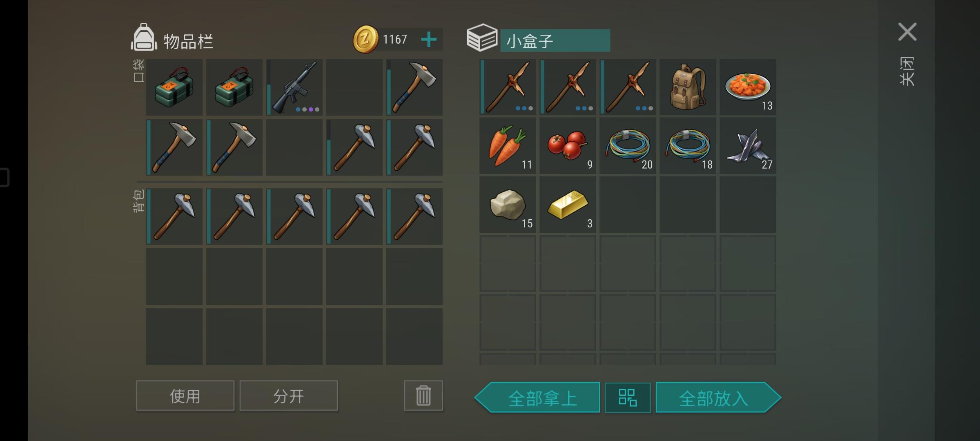The width and height of the screenshot is (980, 441).
Task: Select the berries stack of 9
Action: click(x=568, y=146)
